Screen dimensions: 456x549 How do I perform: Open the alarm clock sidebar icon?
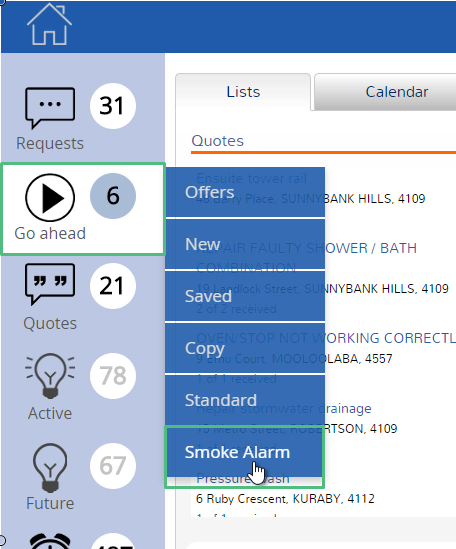click(50, 541)
